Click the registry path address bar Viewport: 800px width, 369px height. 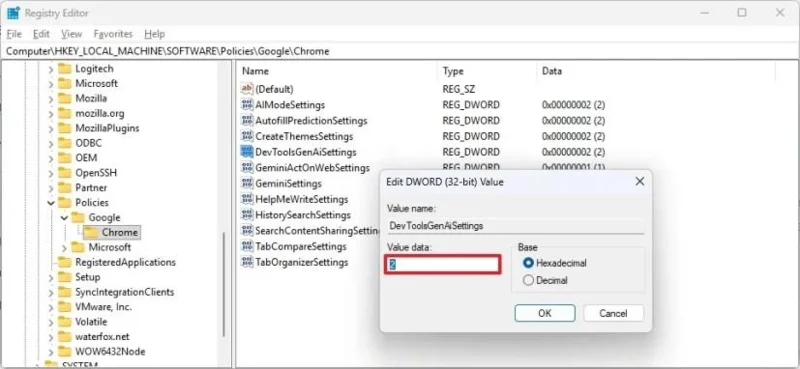400,51
